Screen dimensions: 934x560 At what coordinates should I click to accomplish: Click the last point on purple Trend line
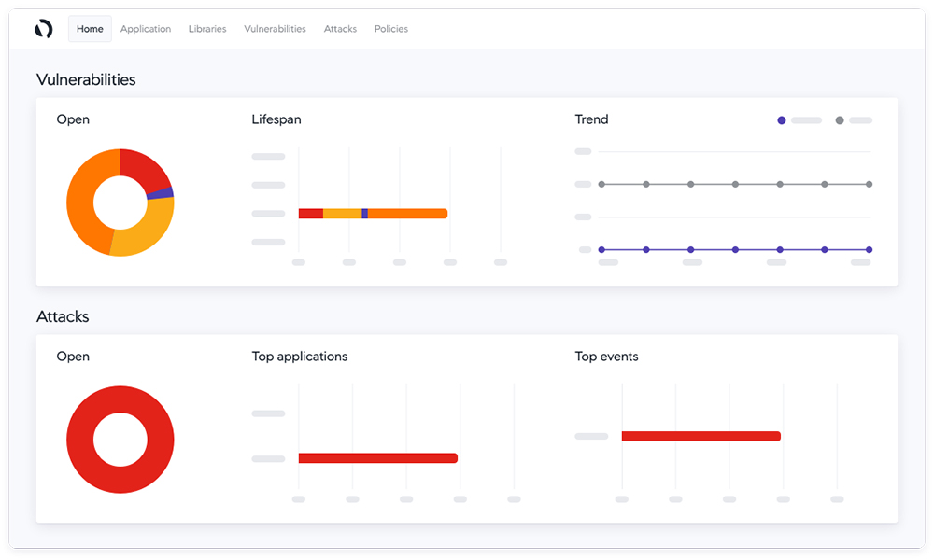[x=869, y=250]
